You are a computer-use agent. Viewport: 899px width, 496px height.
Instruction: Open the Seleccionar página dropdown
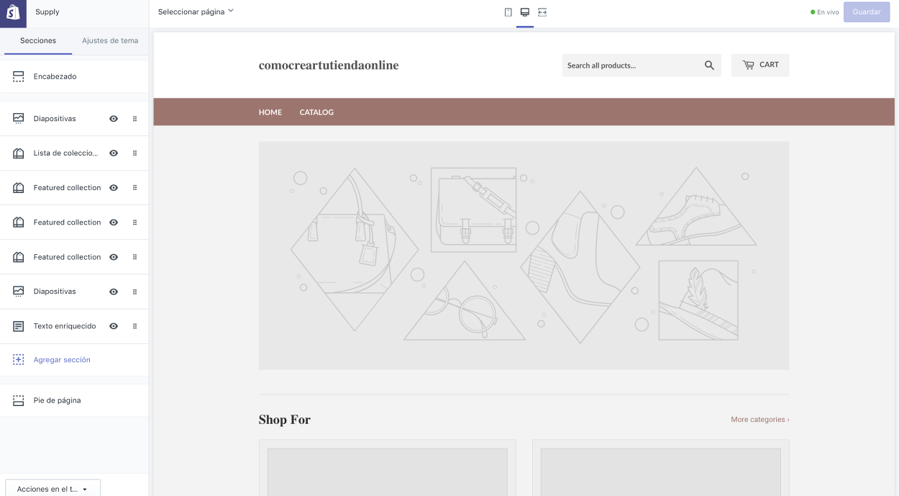(x=196, y=12)
